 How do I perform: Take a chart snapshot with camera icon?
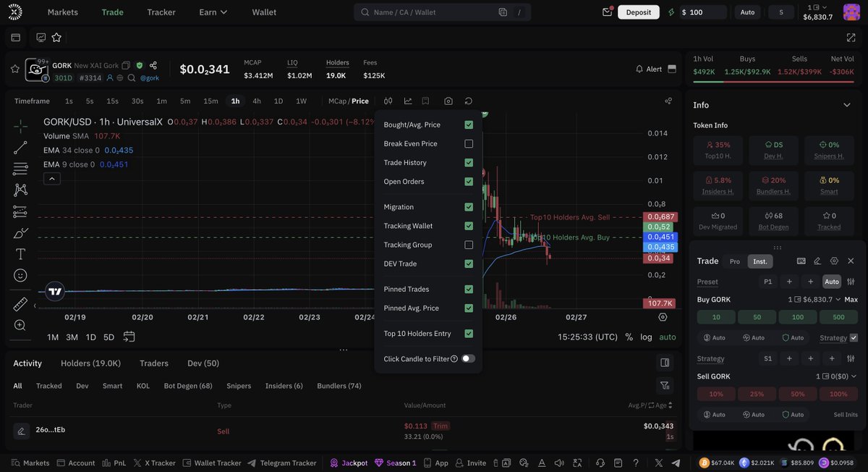(448, 101)
